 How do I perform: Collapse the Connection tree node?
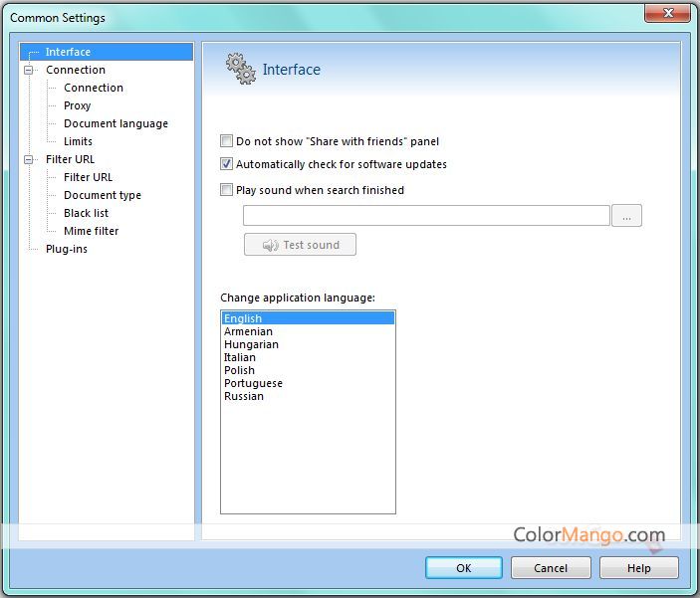pyautogui.click(x=29, y=70)
